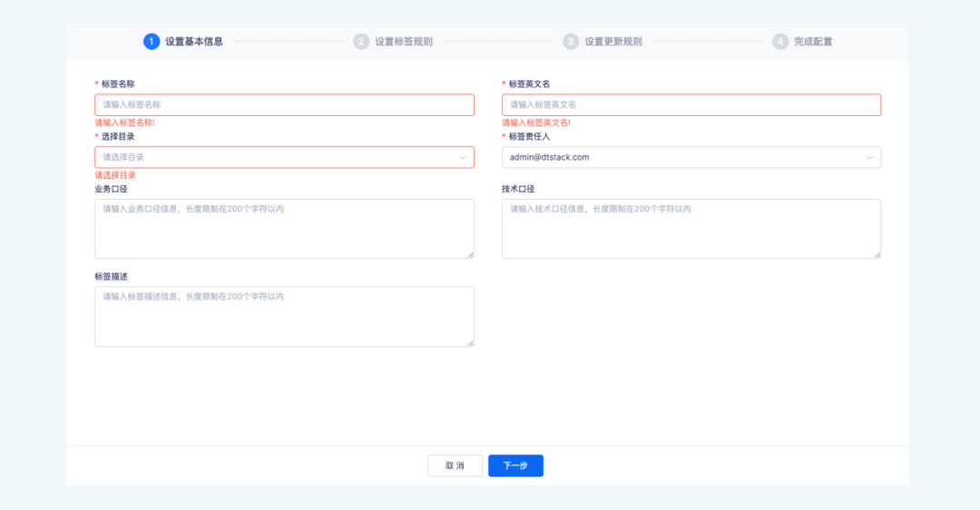Click the 技术口径 textarea resize handle

(x=877, y=255)
